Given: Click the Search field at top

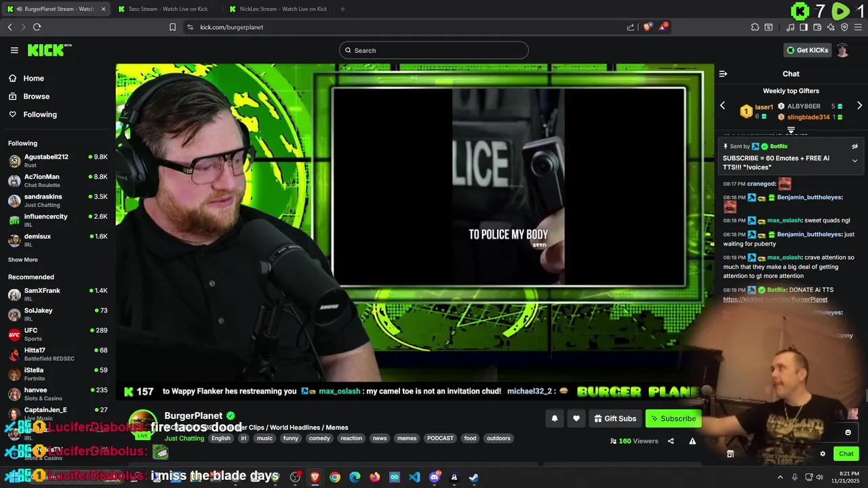Looking at the screenshot, I should 434,50.
